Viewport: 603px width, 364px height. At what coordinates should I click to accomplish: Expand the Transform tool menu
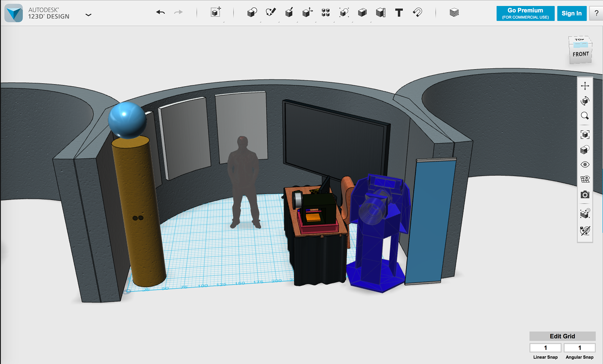tap(215, 13)
